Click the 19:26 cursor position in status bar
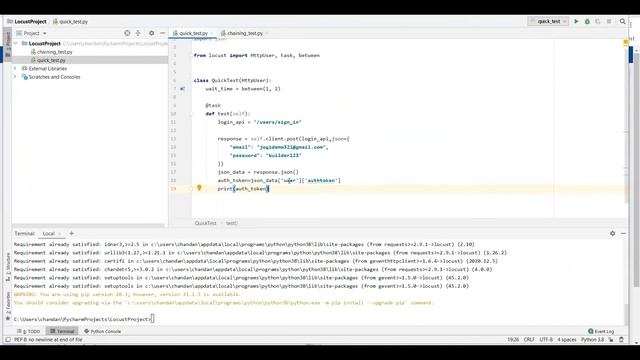 pyautogui.click(x=513, y=340)
